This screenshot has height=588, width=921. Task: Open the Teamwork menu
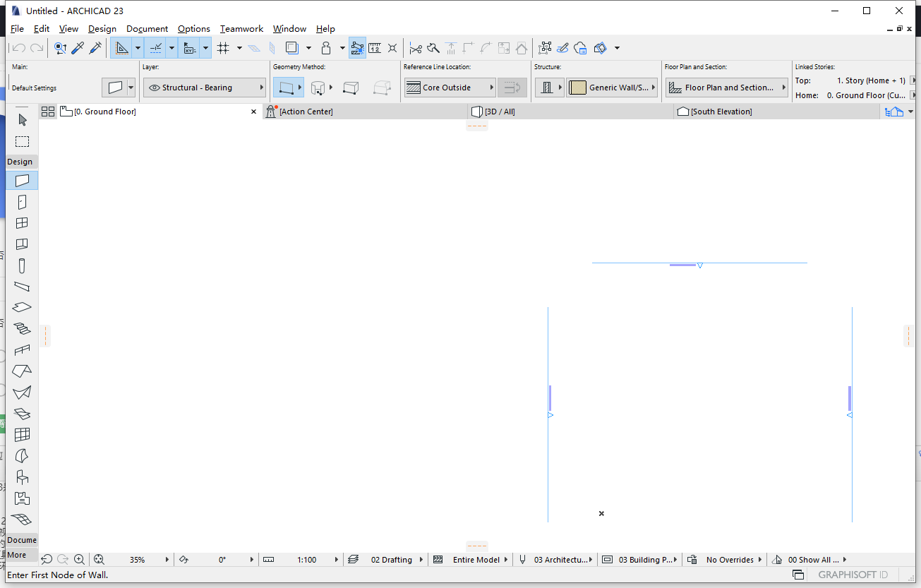(x=241, y=29)
